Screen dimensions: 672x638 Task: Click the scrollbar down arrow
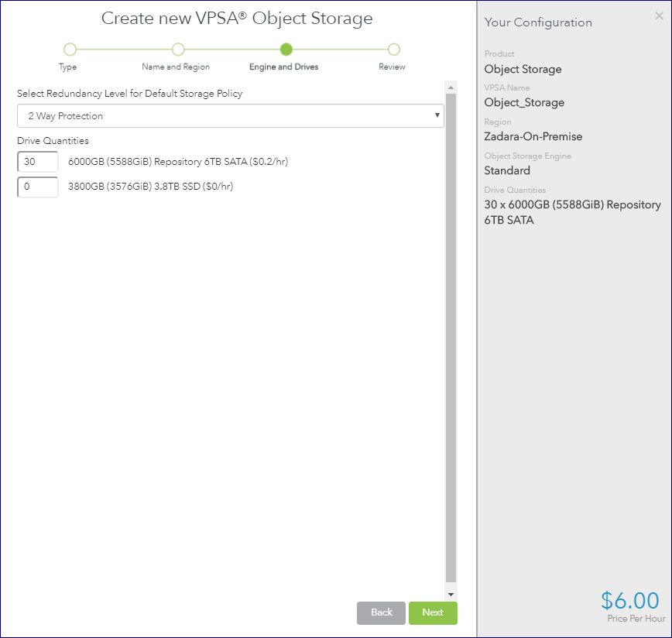point(451,595)
